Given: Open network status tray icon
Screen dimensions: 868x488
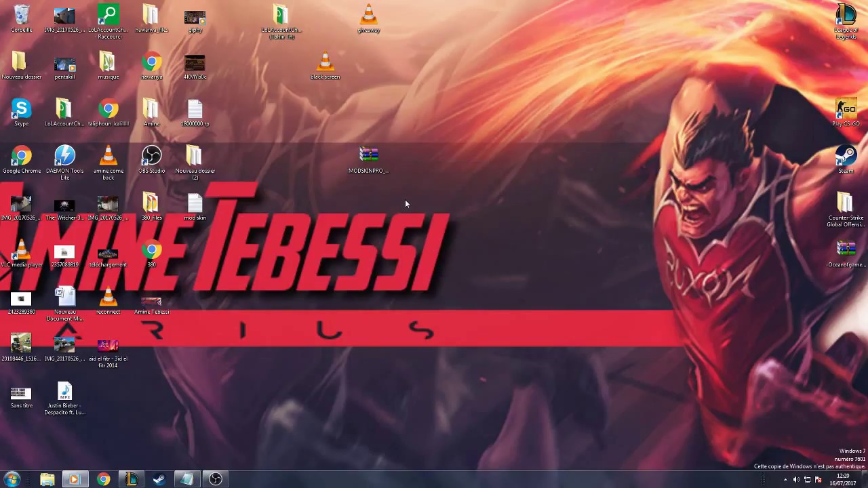Looking at the screenshot, I should [x=807, y=480].
